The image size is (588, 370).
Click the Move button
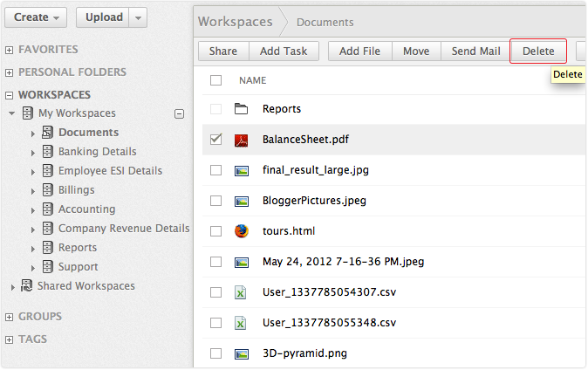click(x=416, y=51)
